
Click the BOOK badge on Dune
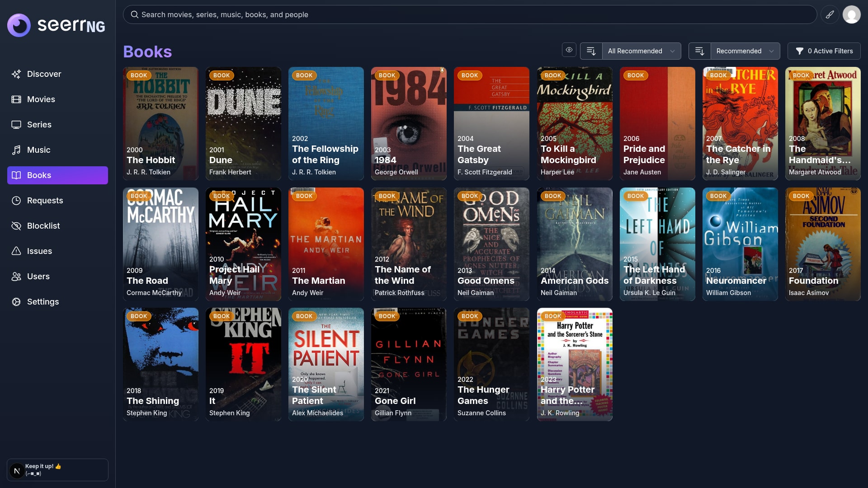click(x=222, y=75)
